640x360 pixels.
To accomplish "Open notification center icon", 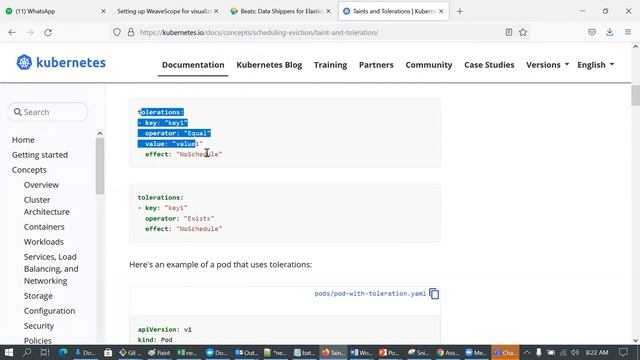I will point(623,352).
